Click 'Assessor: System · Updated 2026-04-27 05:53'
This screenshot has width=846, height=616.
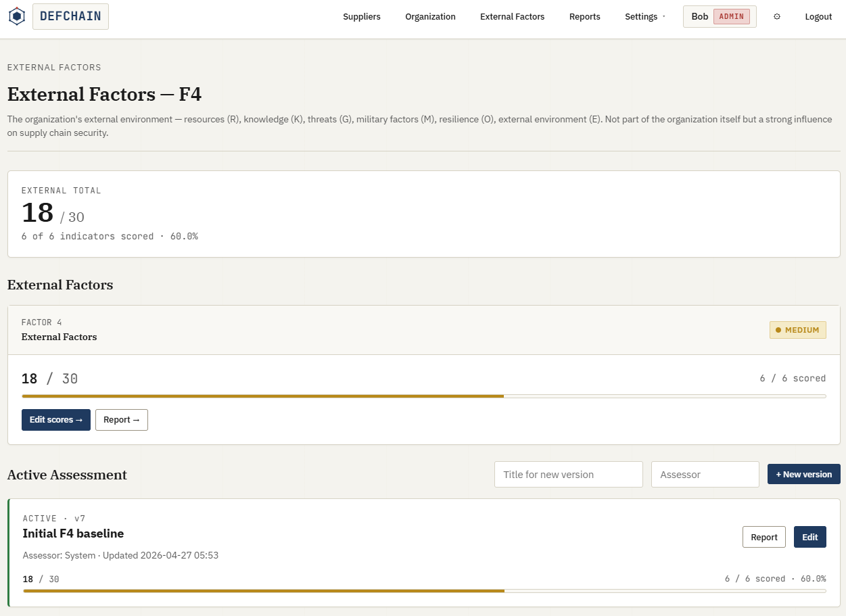click(x=120, y=556)
